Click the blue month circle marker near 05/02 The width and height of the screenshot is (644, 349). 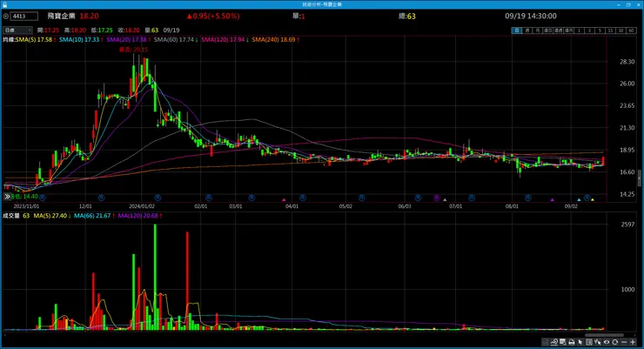point(362,198)
